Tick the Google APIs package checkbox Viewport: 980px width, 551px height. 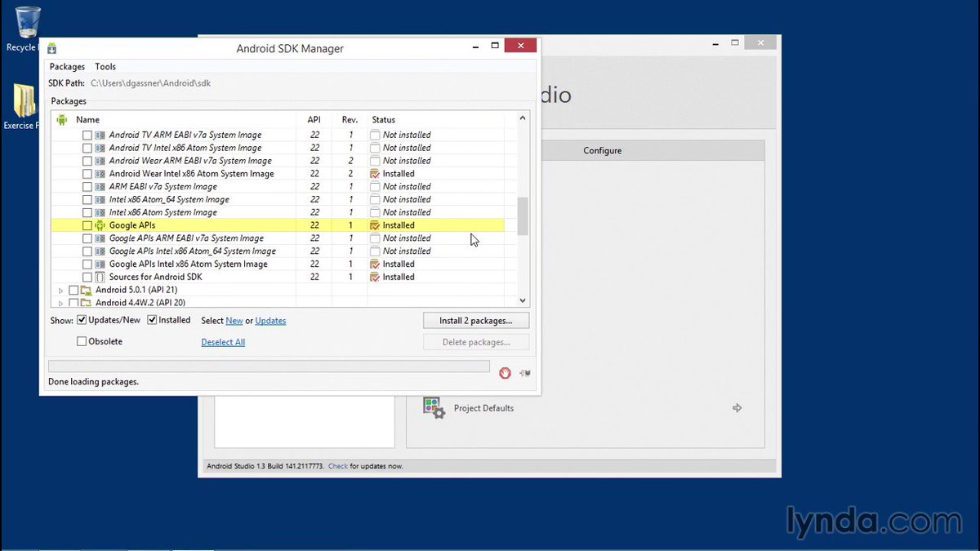(x=87, y=225)
